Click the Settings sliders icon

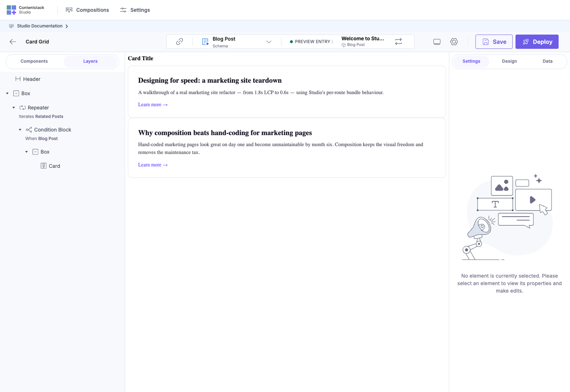(123, 10)
